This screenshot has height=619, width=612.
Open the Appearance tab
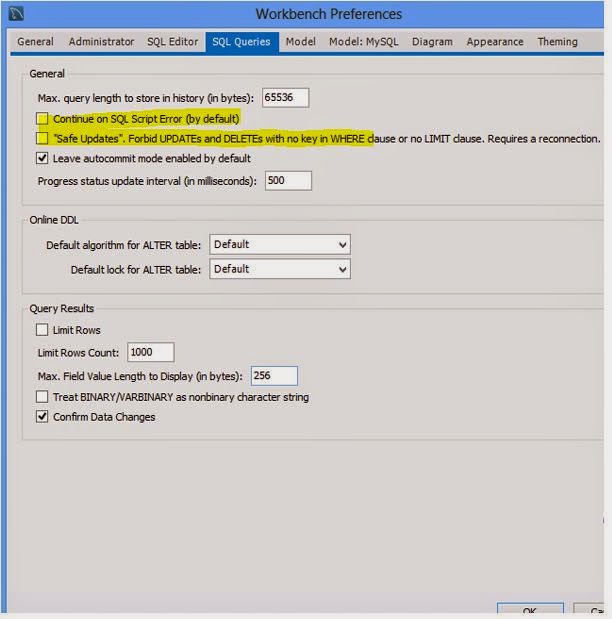[495, 42]
